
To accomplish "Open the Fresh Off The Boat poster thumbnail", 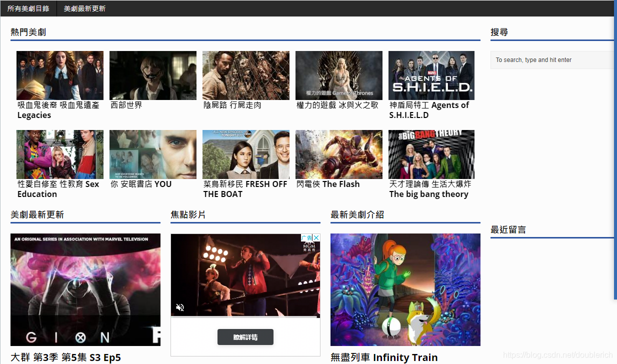I will coord(246,154).
